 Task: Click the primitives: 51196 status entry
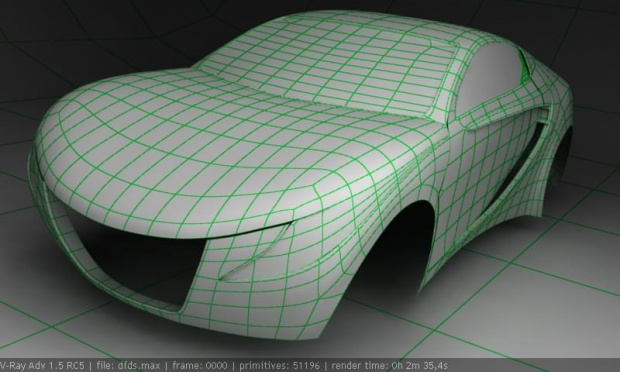coord(279,366)
